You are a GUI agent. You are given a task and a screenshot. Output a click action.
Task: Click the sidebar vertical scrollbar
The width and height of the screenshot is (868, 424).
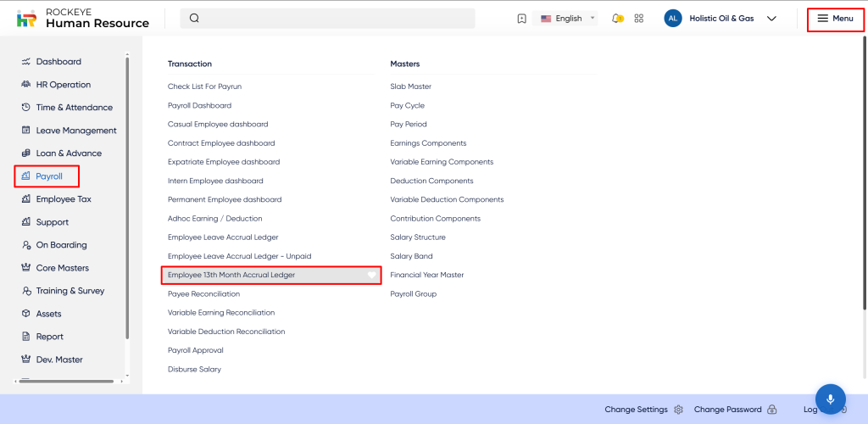[x=127, y=195]
